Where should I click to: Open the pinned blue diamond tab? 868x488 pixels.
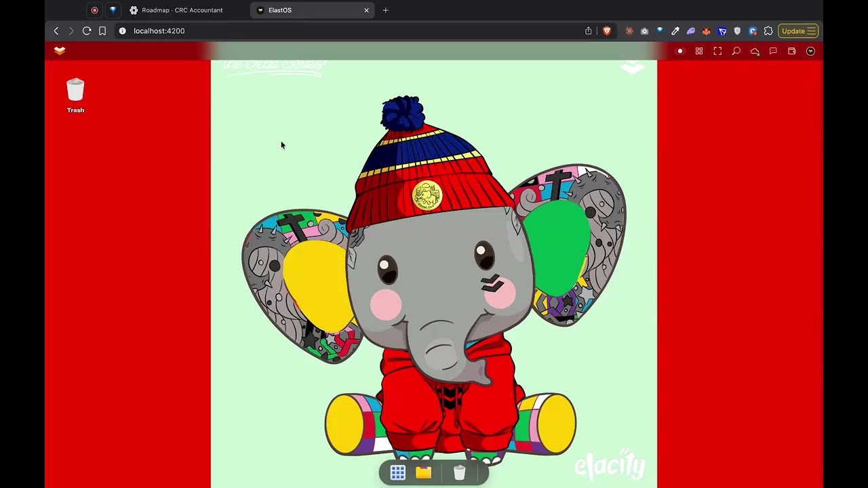click(x=113, y=10)
